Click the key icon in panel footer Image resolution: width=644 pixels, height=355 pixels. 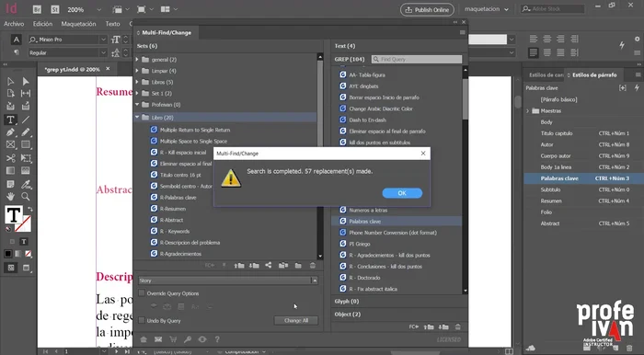click(x=188, y=339)
